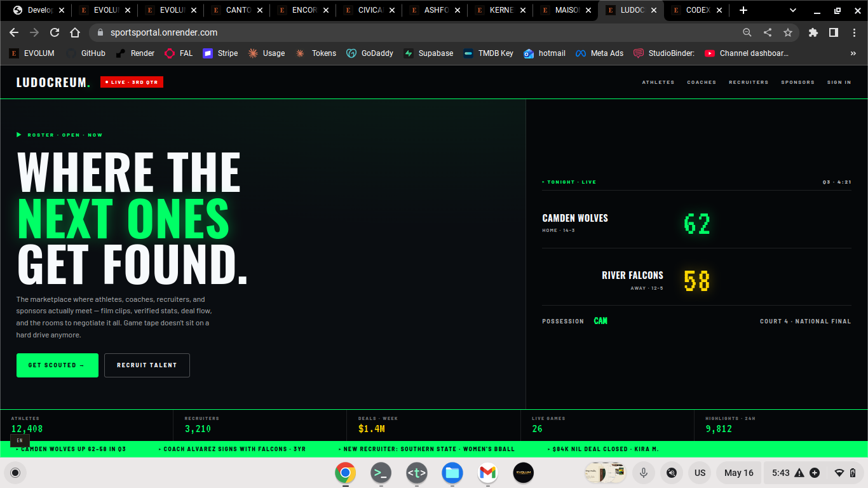The height and width of the screenshot is (488, 868).
Task: Switch to the CODEX browser tab
Action: [x=697, y=10]
